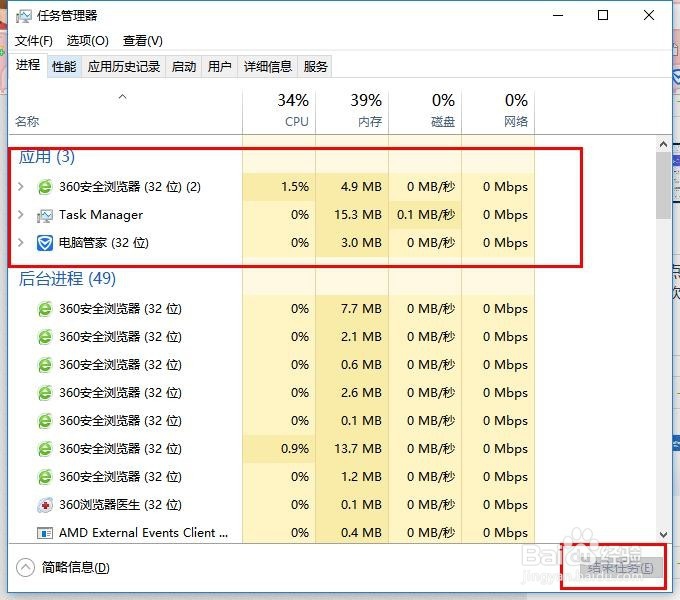Image resolution: width=680 pixels, height=600 pixels.
Task: Select the AMD External Events Client row name
Action: coord(144,533)
